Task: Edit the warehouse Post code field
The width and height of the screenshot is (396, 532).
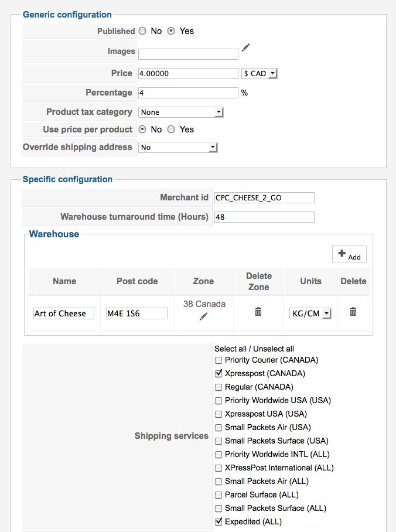Action: (136, 313)
